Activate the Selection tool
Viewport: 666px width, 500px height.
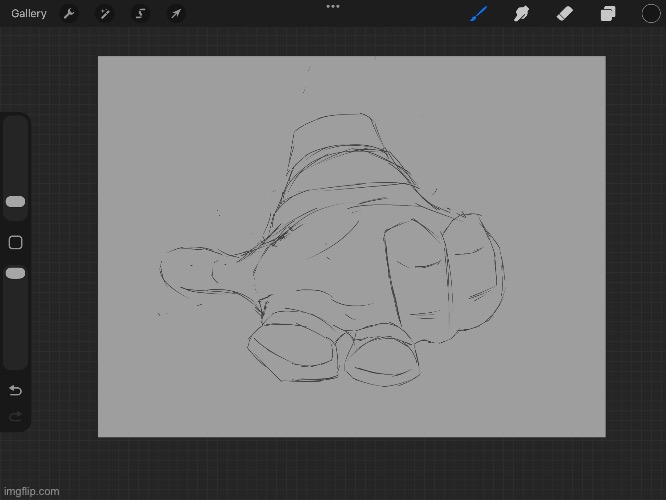tap(140, 14)
